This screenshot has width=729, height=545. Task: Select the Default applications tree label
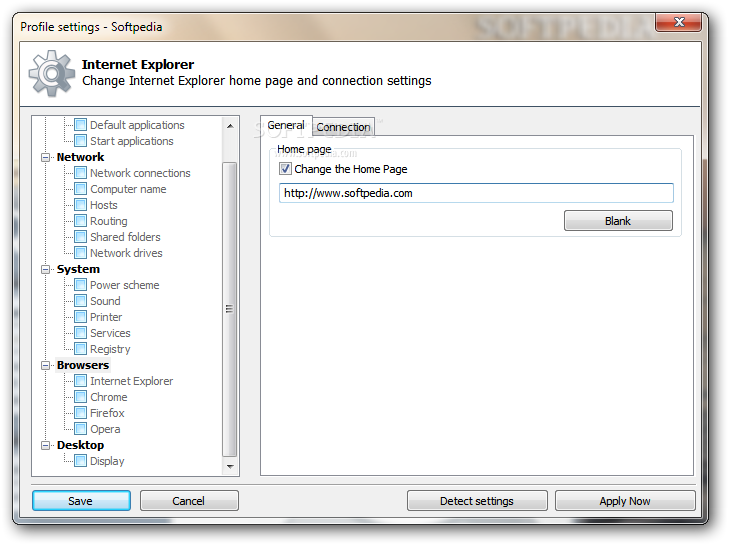pyautogui.click(x=137, y=125)
